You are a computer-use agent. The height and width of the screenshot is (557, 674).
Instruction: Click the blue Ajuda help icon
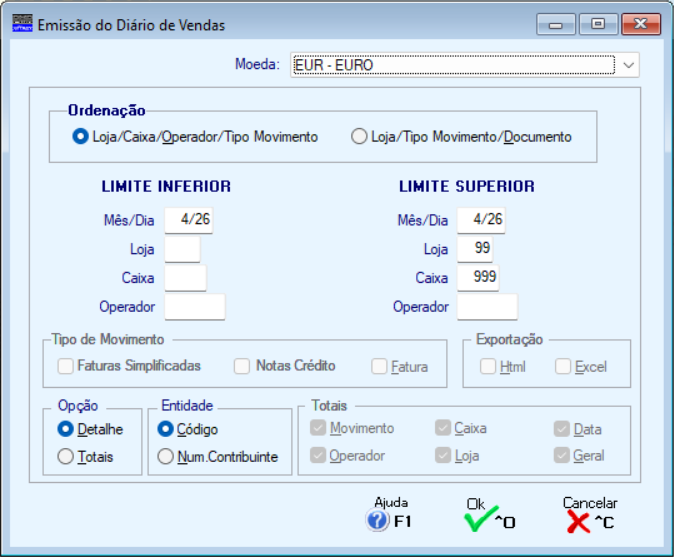click(x=377, y=521)
